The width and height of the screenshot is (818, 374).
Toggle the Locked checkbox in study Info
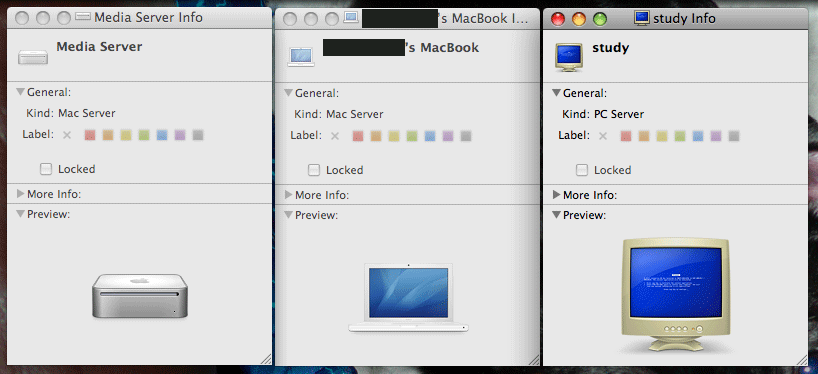pos(582,170)
